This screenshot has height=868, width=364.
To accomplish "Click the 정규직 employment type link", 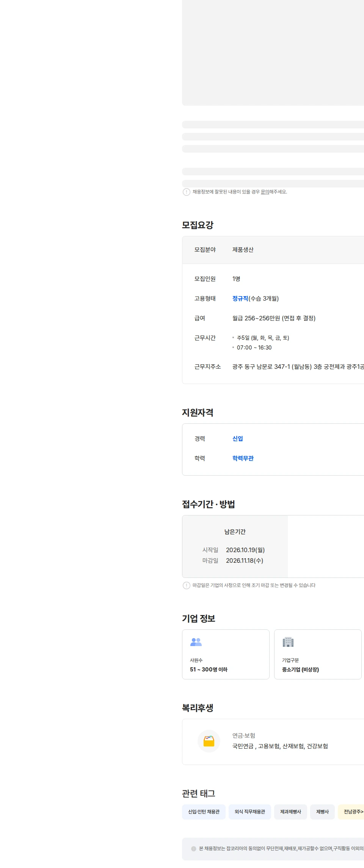I will tap(240, 298).
